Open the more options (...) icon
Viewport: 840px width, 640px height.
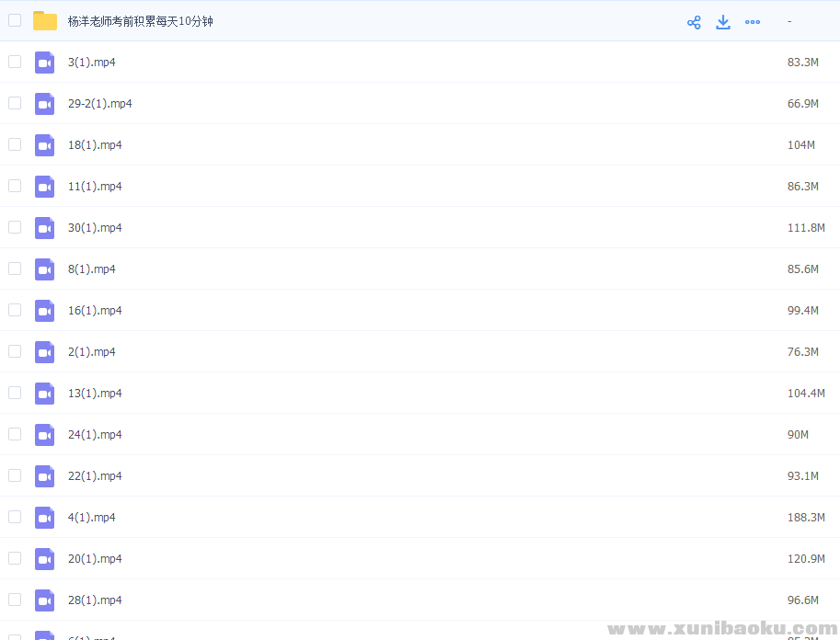tap(753, 21)
